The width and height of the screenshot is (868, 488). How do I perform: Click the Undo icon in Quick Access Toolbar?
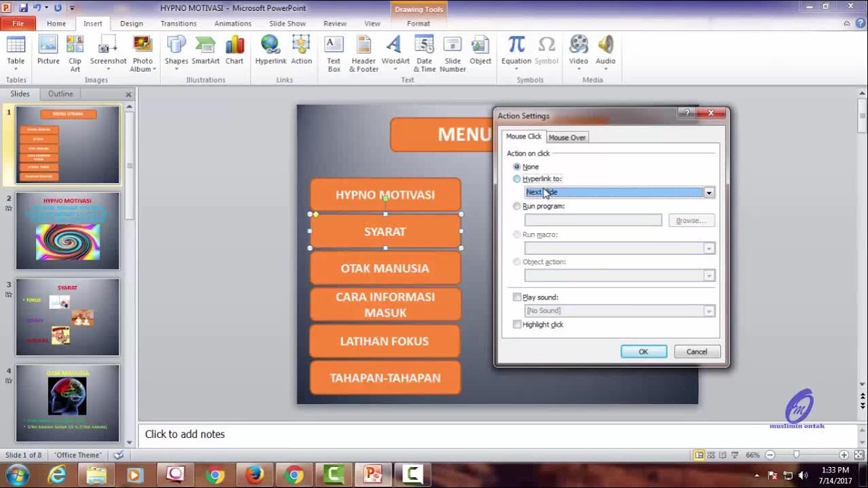(38, 8)
